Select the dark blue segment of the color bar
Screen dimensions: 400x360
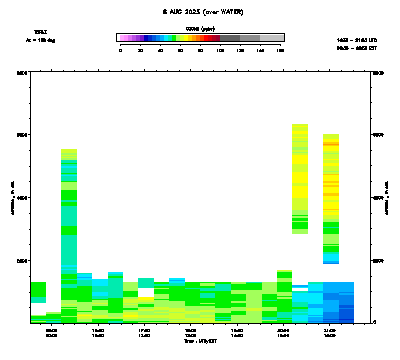[x=148, y=38]
